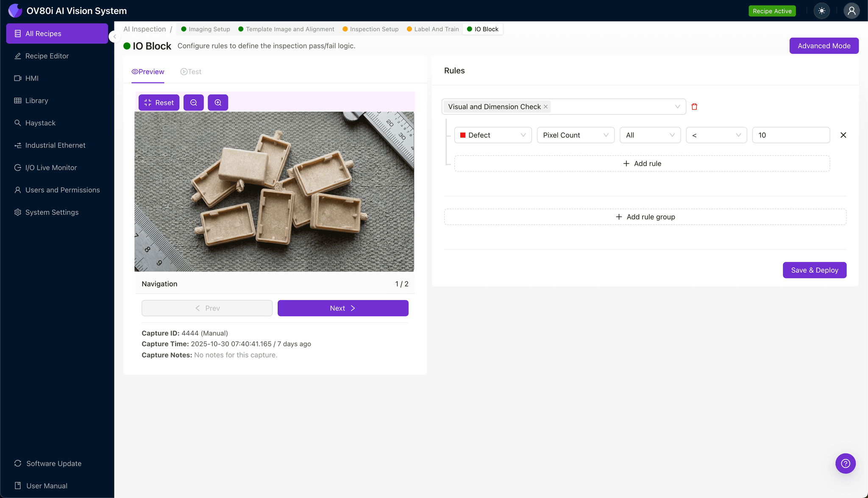This screenshot has height=498, width=868.
Task: Open the help question mark button
Action: click(845, 463)
